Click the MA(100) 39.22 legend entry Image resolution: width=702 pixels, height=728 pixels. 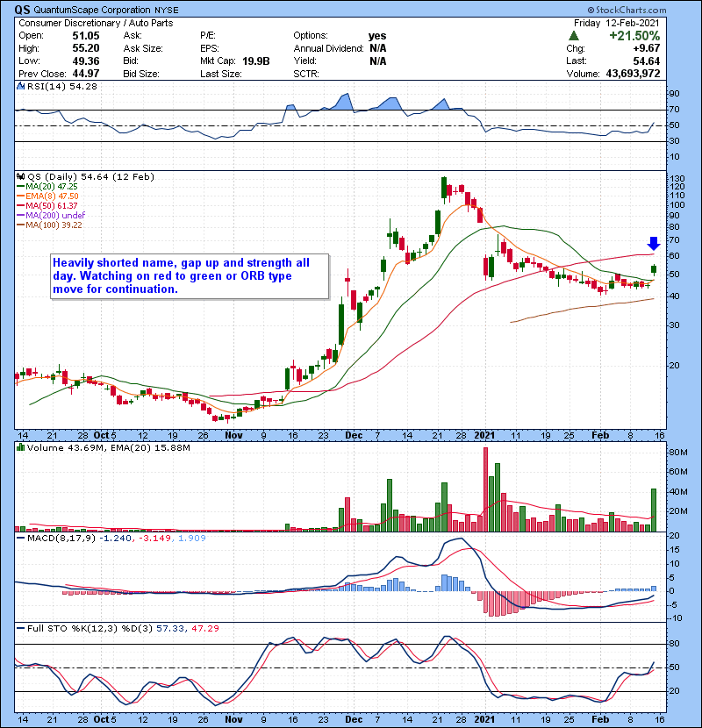50,225
